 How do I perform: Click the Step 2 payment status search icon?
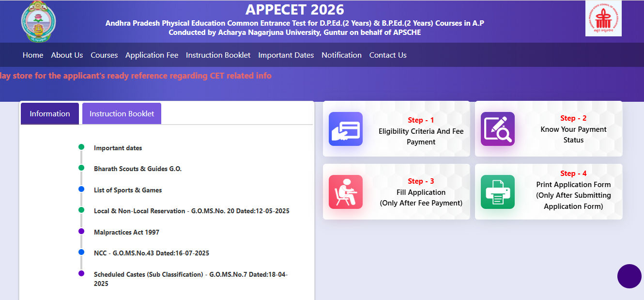pyautogui.click(x=498, y=129)
